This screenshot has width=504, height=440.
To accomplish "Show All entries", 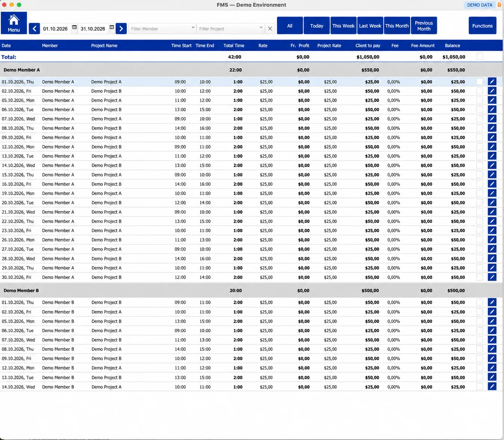I will point(290,26).
